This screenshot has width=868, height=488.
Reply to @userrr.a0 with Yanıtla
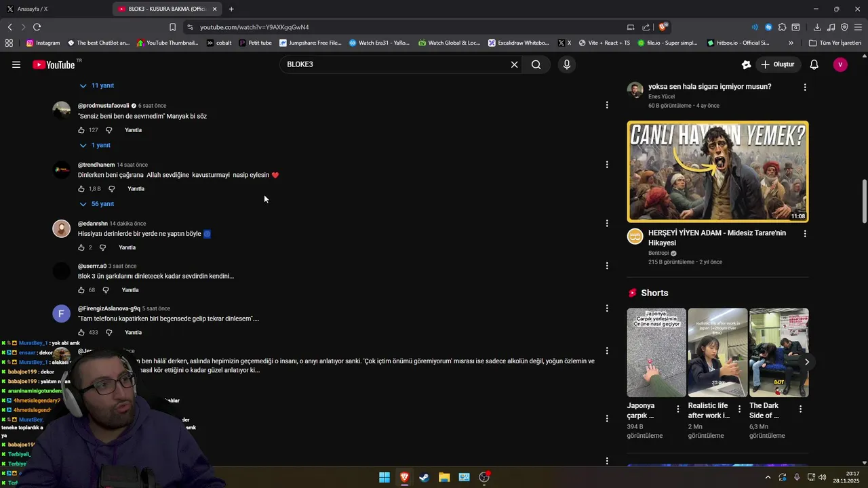pos(130,290)
